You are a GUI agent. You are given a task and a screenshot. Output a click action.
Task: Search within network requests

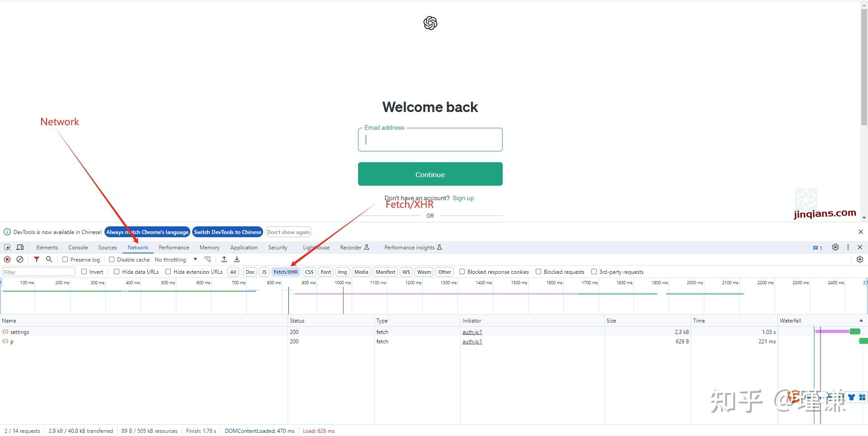(x=49, y=259)
